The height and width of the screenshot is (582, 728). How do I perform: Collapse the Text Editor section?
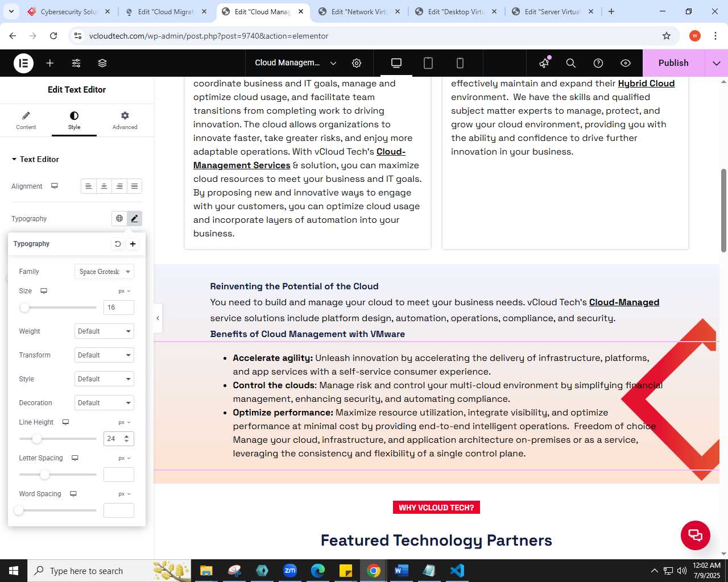(35, 159)
